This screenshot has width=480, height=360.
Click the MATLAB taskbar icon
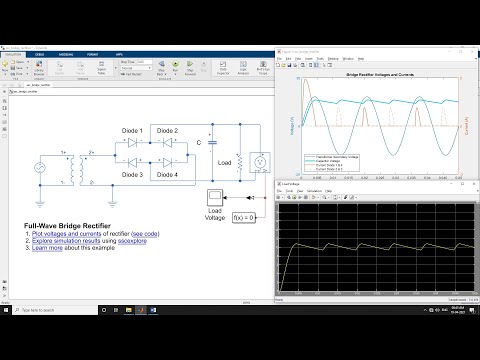click(141, 310)
